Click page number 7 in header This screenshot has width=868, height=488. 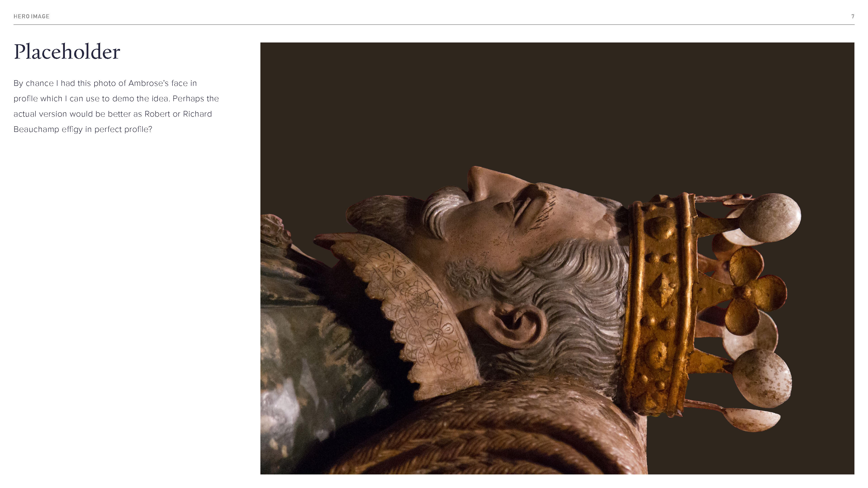(x=852, y=16)
